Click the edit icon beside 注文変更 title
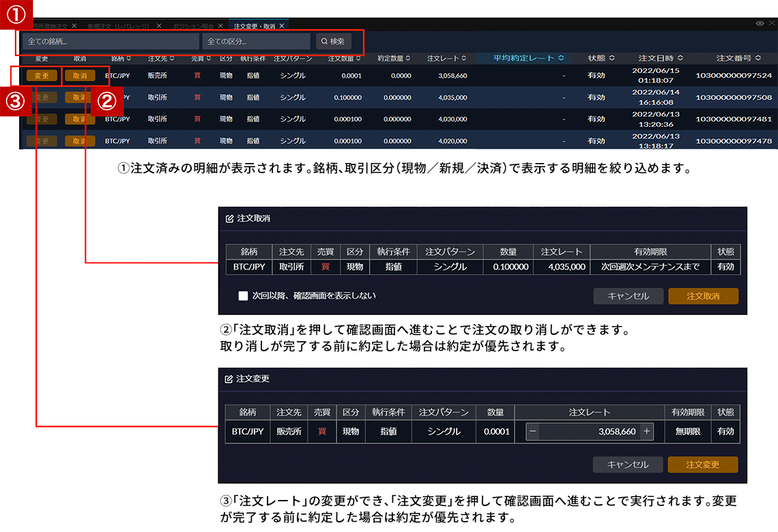The width and height of the screenshot is (778, 532). coord(229,379)
